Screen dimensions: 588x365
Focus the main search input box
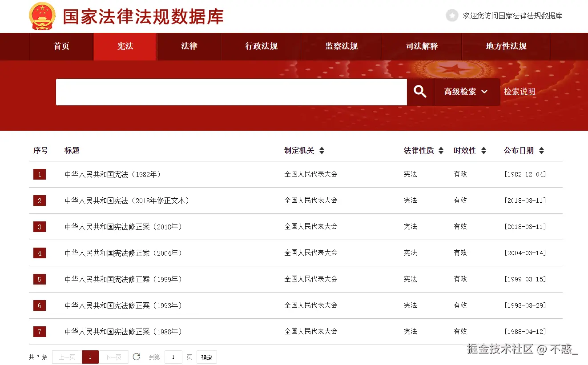[231, 92]
